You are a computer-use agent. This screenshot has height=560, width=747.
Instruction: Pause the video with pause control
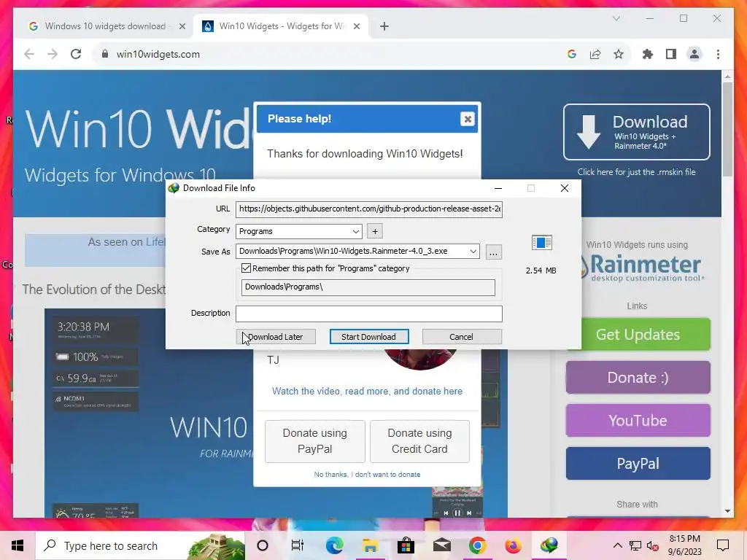457,513
